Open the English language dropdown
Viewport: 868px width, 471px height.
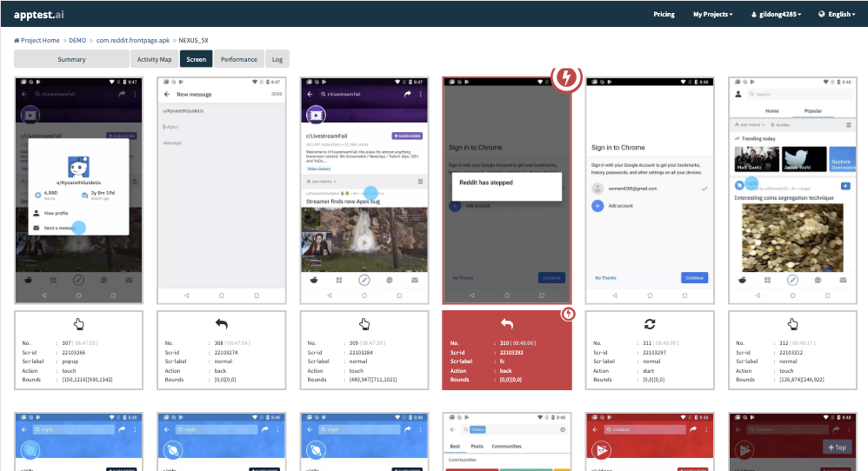pos(838,15)
